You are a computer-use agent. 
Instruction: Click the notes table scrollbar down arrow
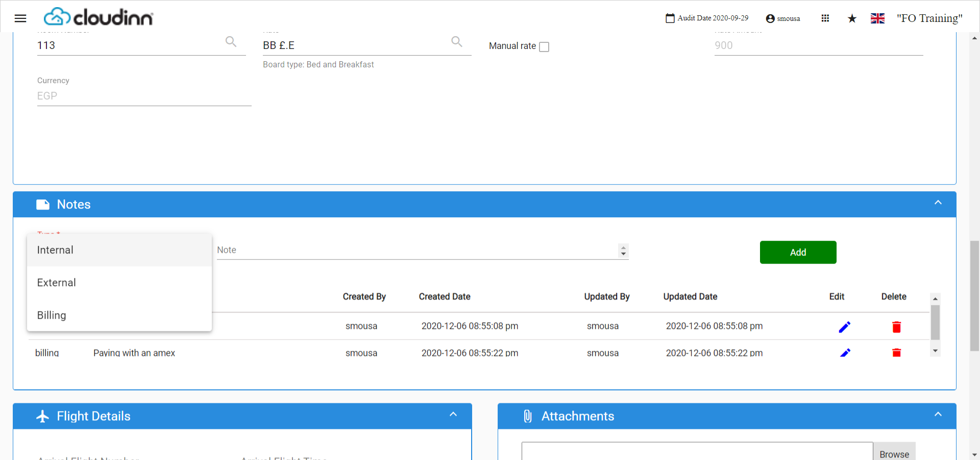tap(935, 351)
